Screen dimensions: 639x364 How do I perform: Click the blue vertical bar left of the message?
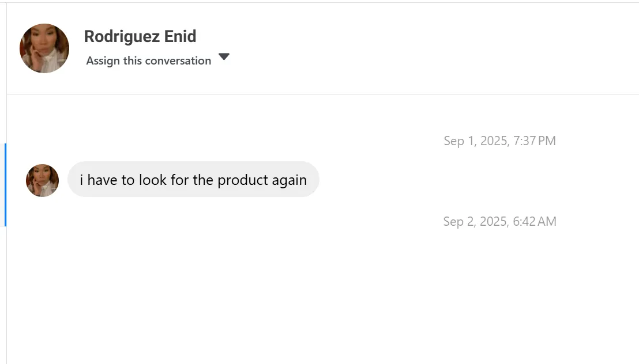5,184
